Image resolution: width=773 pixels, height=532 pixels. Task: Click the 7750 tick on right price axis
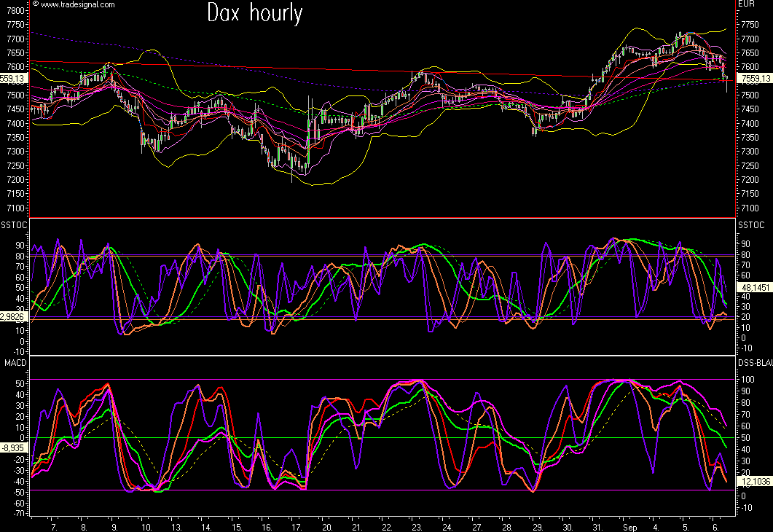750,25
